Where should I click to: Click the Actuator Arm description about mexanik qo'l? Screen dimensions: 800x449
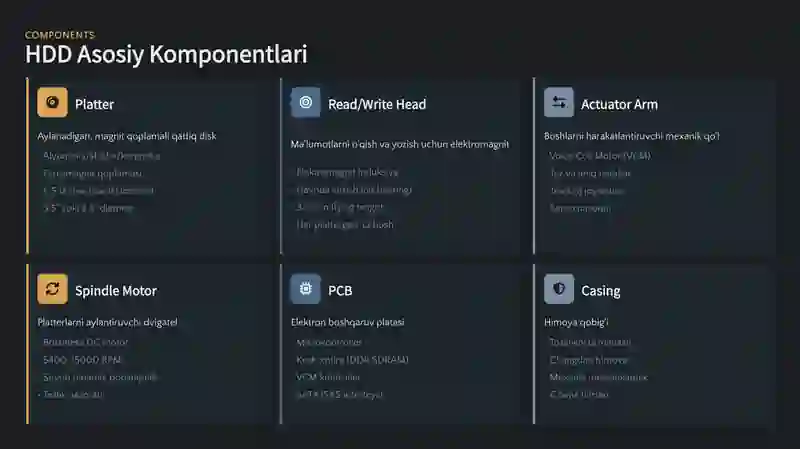point(632,136)
